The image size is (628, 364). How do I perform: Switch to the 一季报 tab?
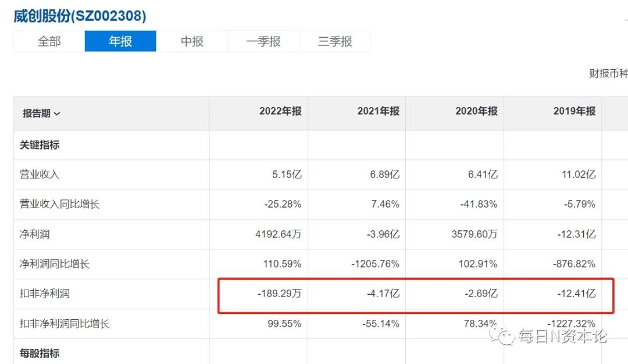coord(263,41)
